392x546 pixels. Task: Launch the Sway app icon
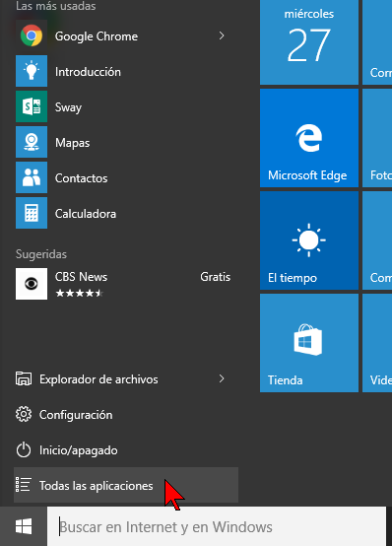32,106
